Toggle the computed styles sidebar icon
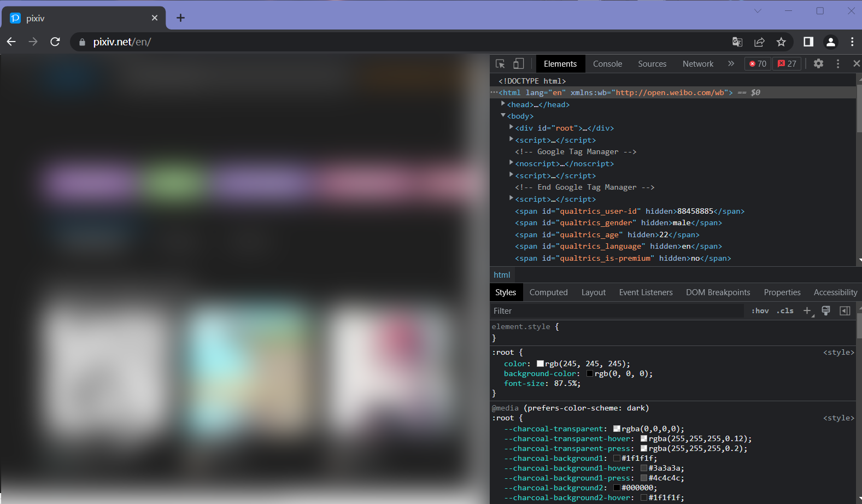This screenshot has height=504, width=862. 845,310
